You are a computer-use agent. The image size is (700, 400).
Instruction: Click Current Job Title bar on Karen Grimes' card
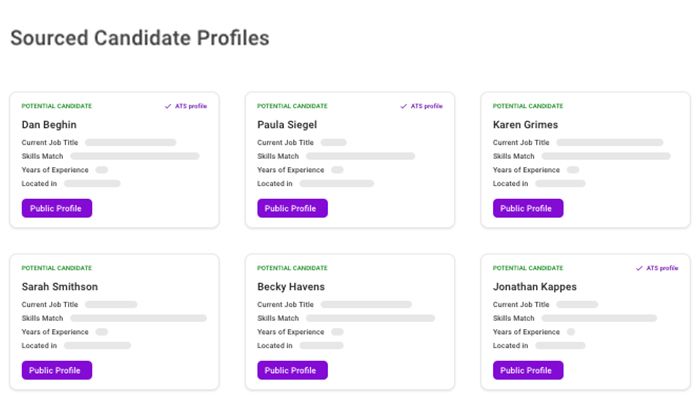[x=609, y=143]
